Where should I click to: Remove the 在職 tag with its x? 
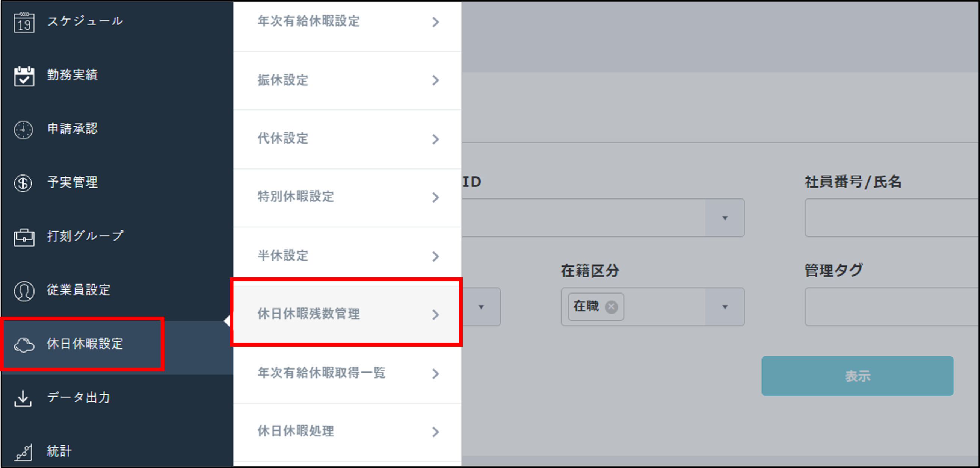pos(612,306)
